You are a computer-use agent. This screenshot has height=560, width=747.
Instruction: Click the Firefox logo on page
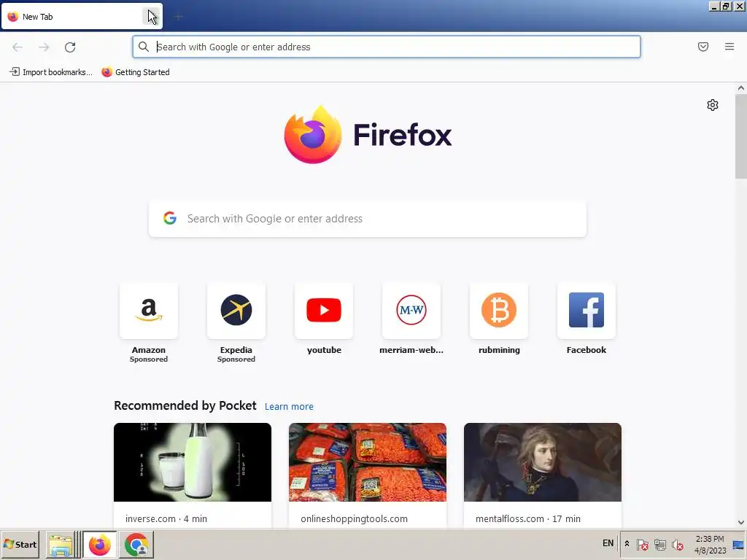coord(368,134)
